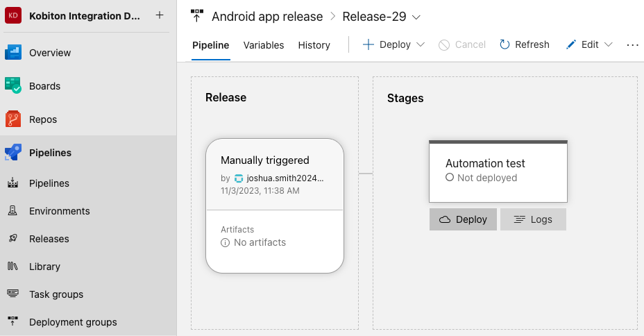644x336 pixels.
Task: Click the joshua.smith2024 user name
Action: (285, 178)
